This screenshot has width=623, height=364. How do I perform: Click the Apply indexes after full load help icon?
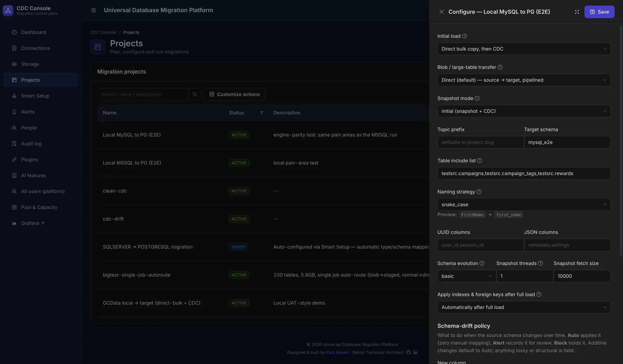coord(539,295)
